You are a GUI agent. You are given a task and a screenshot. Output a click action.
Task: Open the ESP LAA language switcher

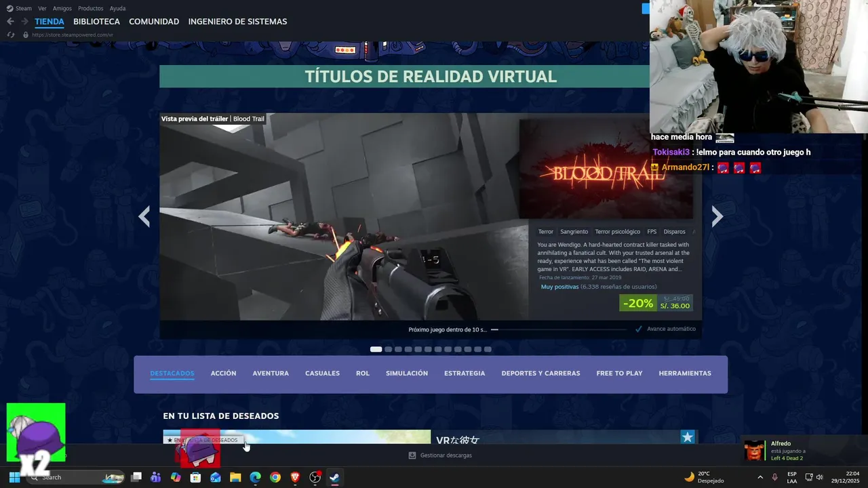tap(792, 477)
